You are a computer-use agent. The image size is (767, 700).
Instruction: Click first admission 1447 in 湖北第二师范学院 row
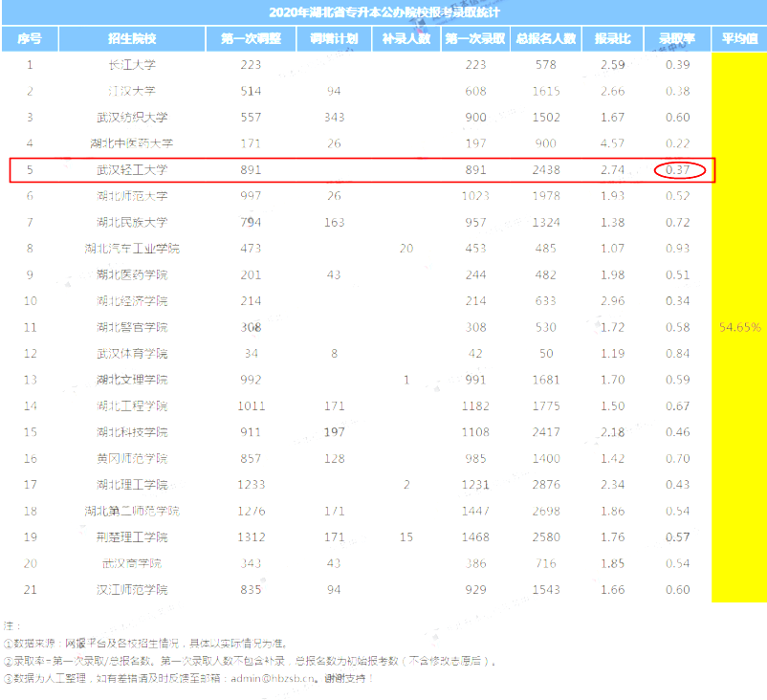click(475, 512)
